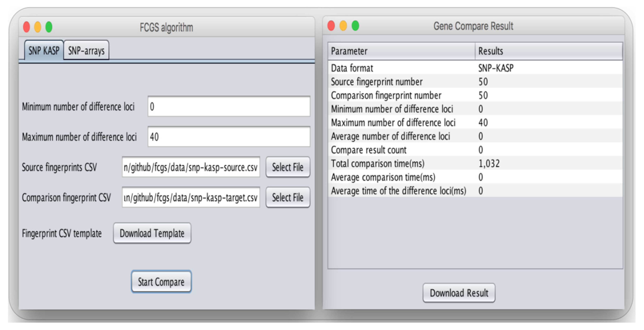Click the minimum difference loci field
The height and width of the screenshot is (330, 644).
click(x=229, y=107)
